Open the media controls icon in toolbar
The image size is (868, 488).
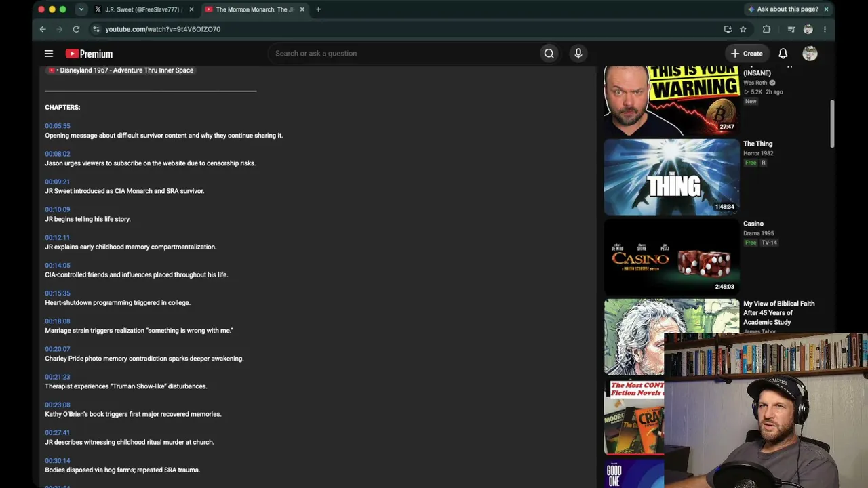click(x=791, y=29)
